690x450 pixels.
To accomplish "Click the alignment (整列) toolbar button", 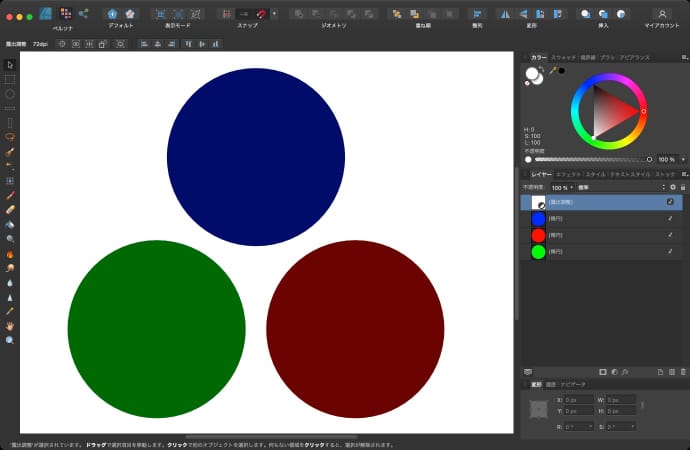I will click(x=476, y=14).
